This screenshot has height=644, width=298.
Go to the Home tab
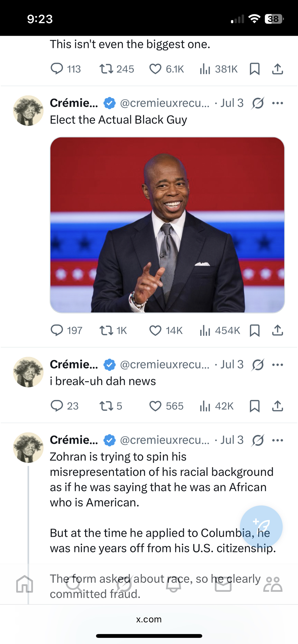25,584
